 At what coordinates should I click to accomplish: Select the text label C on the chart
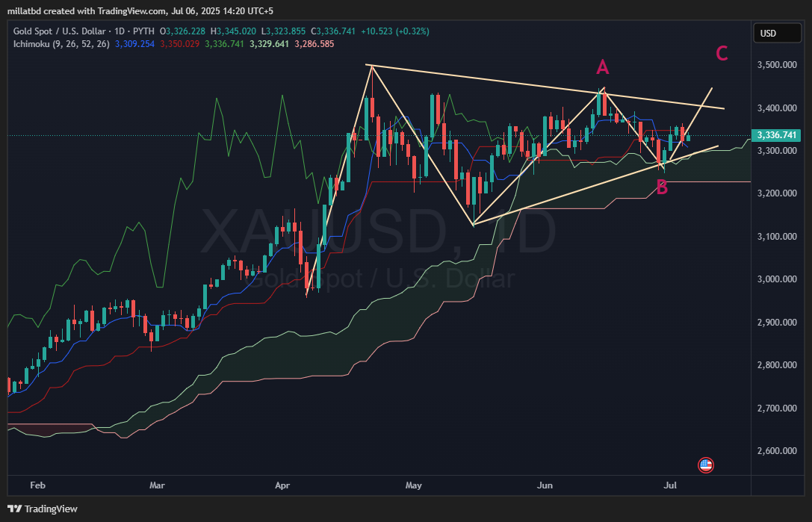722,53
